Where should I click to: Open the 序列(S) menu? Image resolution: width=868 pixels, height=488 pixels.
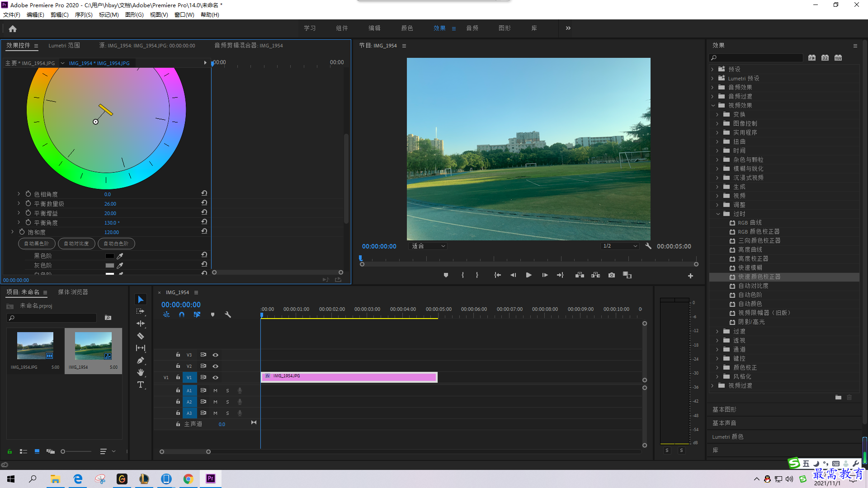84,14
